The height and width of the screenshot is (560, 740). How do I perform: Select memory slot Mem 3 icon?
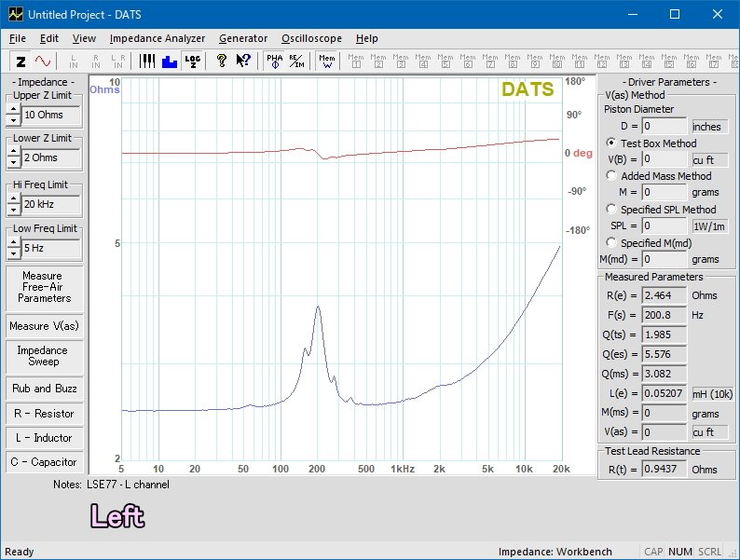[401, 61]
